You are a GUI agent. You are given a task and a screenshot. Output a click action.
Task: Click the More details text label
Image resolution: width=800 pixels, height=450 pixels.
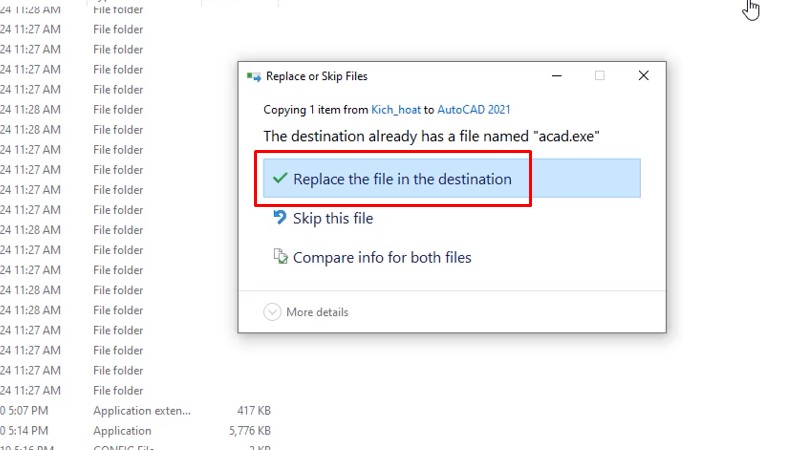pos(317,312)
